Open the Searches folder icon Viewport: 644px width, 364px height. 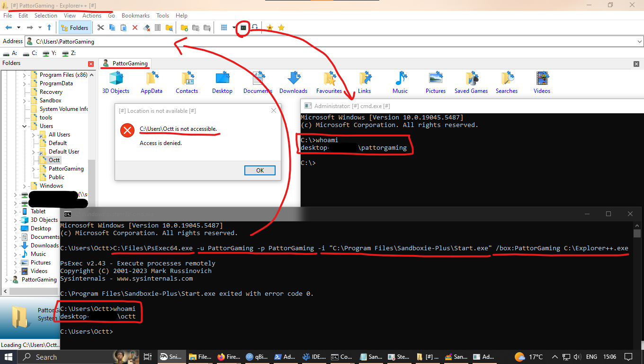point(507,82)
